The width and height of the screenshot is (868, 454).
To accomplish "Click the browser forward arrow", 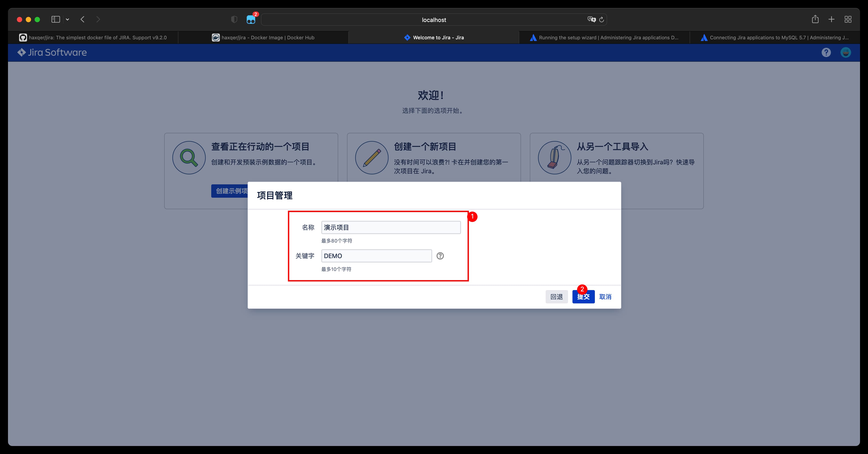I will [98, 19].
